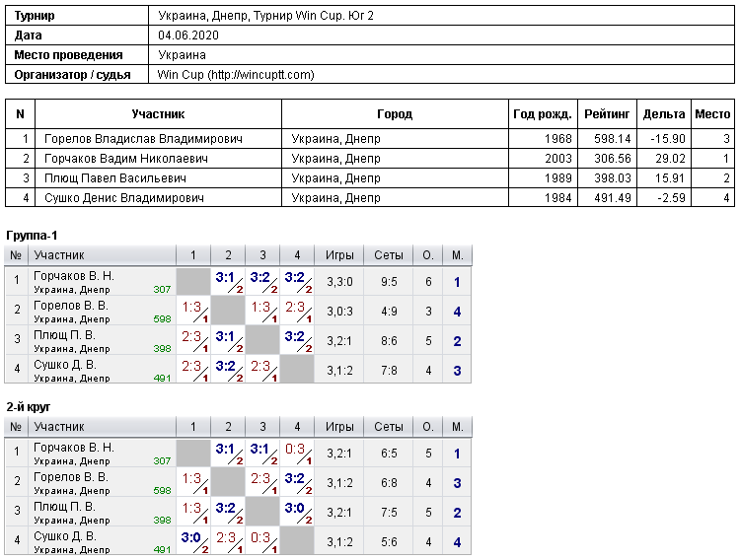Click participant 'Плющ Павел Васильевич'
This screenshot has width=740, height=560.
(115, 178)
